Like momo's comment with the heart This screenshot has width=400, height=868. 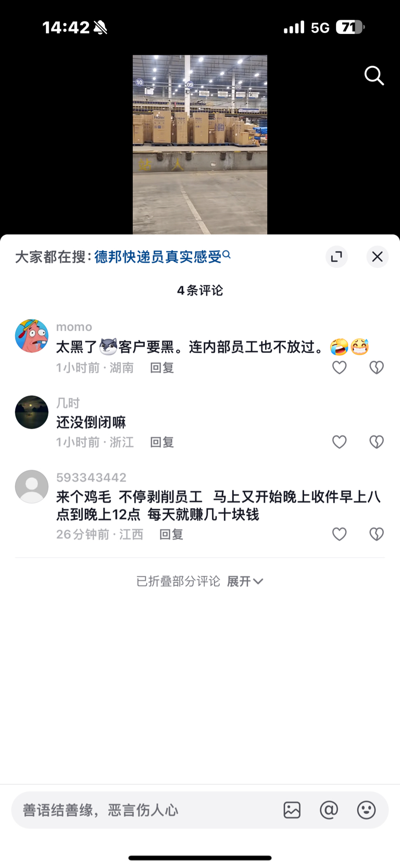coord(340,368)
